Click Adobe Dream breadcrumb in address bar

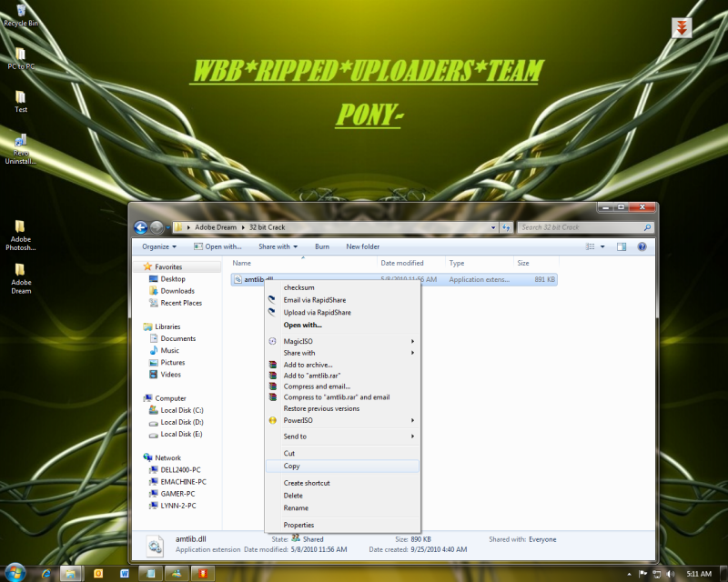216,227
